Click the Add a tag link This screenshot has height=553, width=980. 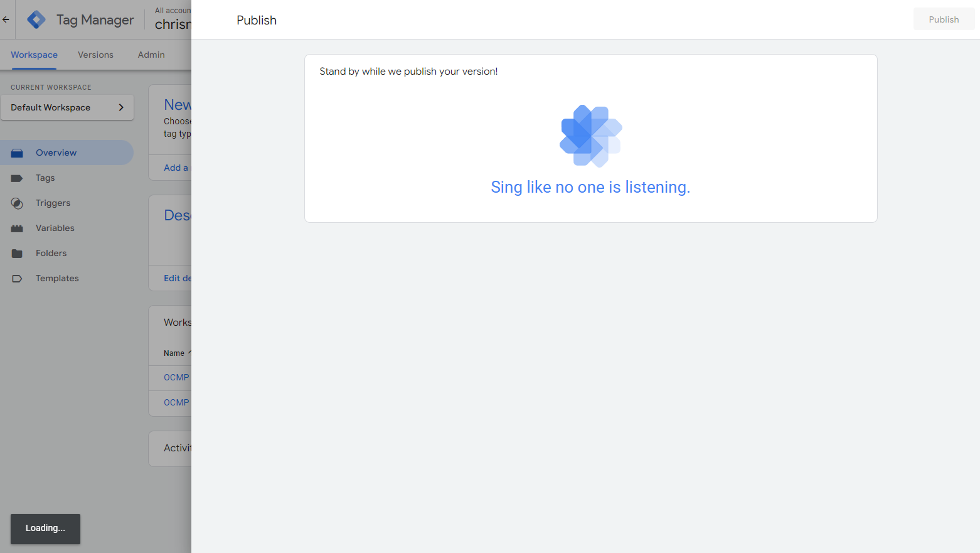tap(177, 168)
